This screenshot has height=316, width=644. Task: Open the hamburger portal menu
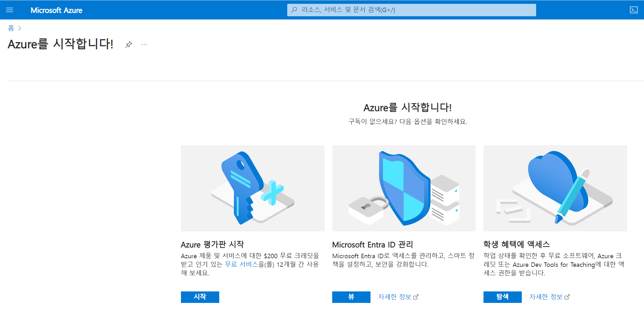tap(10, 10)
